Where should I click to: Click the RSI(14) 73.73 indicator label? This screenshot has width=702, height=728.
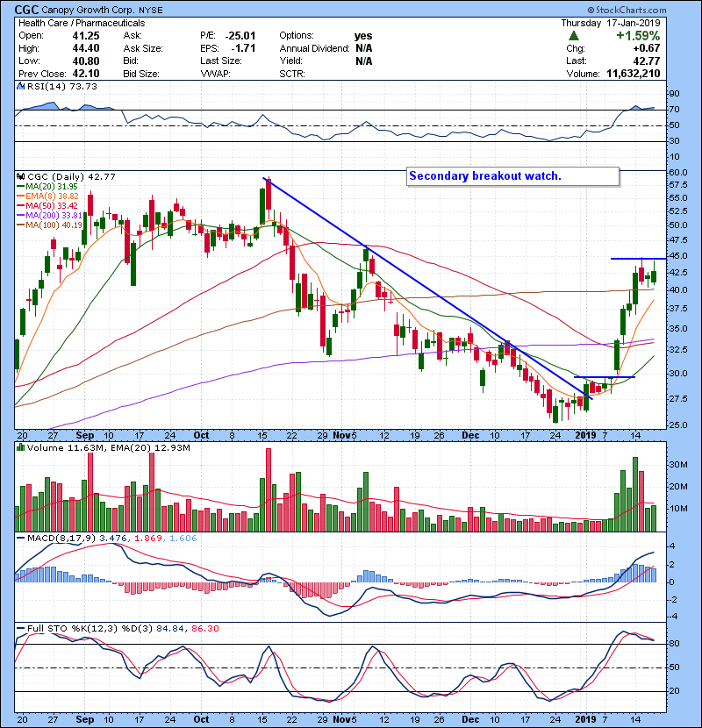(x=62, y=86)
